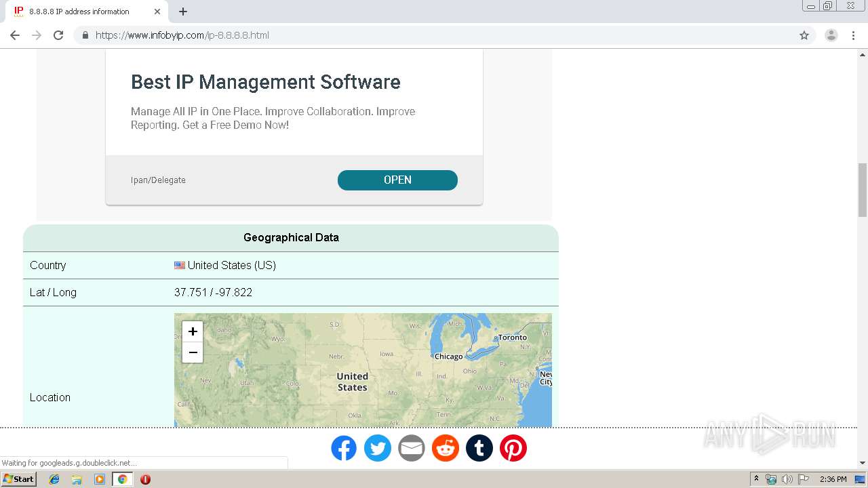Share page on Tumblr
The height and width of the screenshot is (488, 868).
(479, 448)
